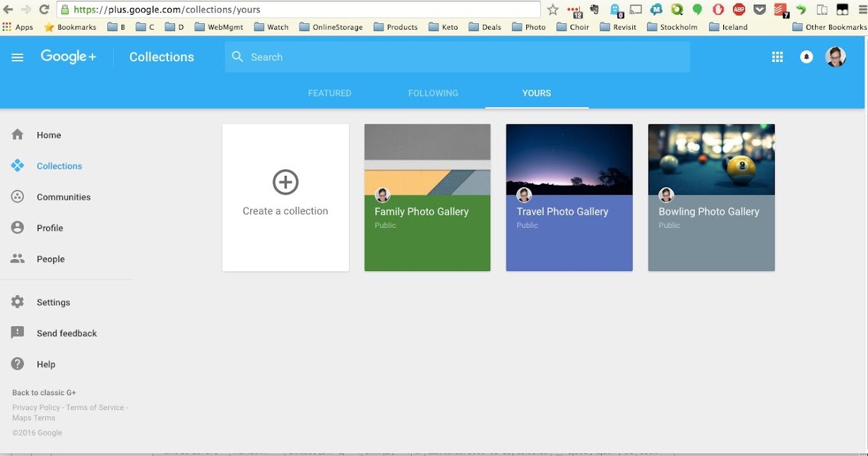868x456 pixels.
Task: Expand the Watch bookmarks folder
Action: pos(271,27)
